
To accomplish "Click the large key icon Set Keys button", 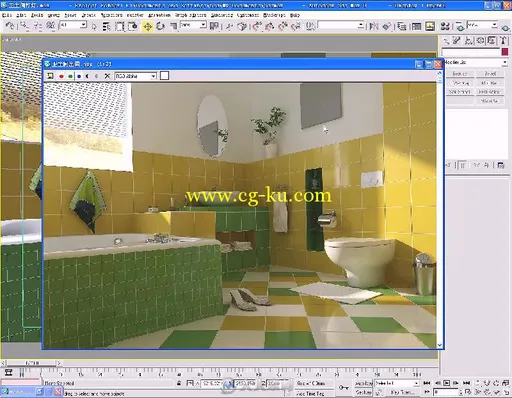I will (x=343, y=388).
